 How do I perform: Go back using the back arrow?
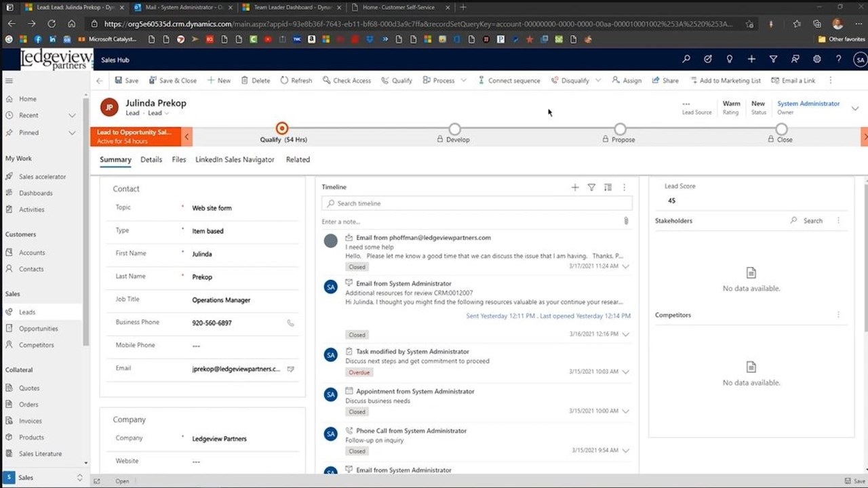tap(100, 80)
